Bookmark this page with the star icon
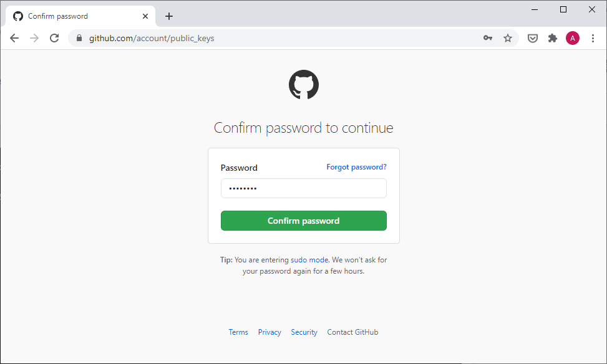This screenshot has height=364, width=607. point(508,38)
